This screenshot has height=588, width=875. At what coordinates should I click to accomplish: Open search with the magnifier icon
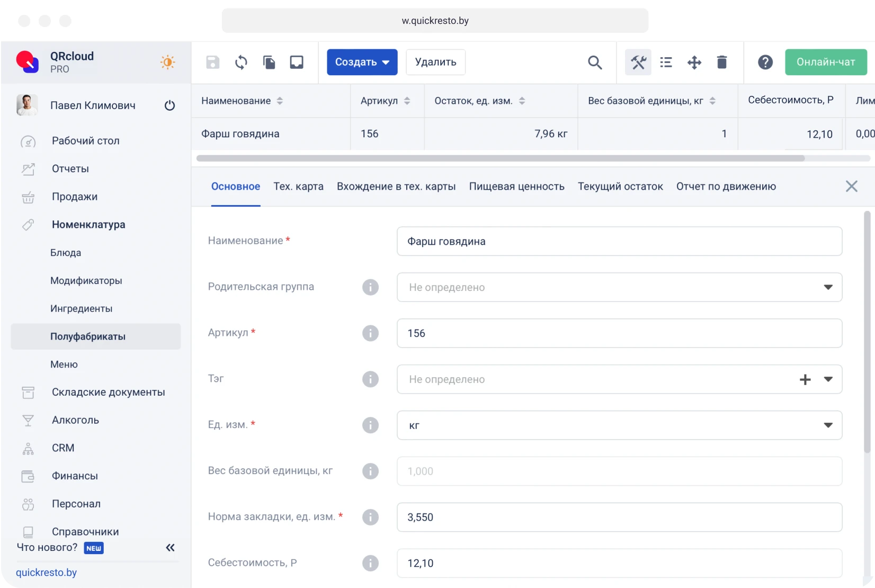595,62
